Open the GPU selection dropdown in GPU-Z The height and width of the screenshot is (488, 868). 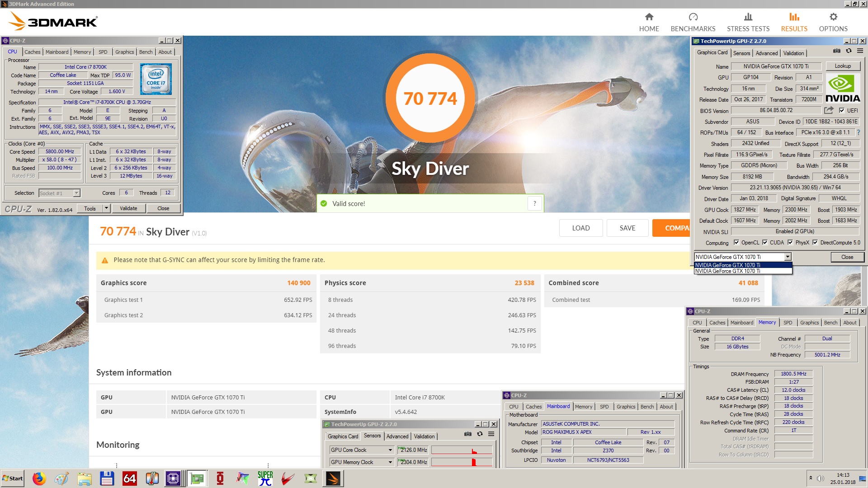coord(787,257)
